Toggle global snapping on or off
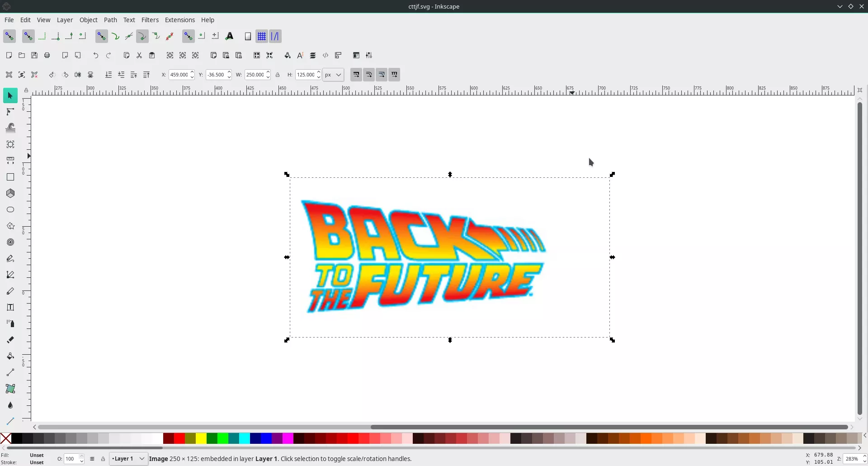868x466 pixels. [9, 36]
